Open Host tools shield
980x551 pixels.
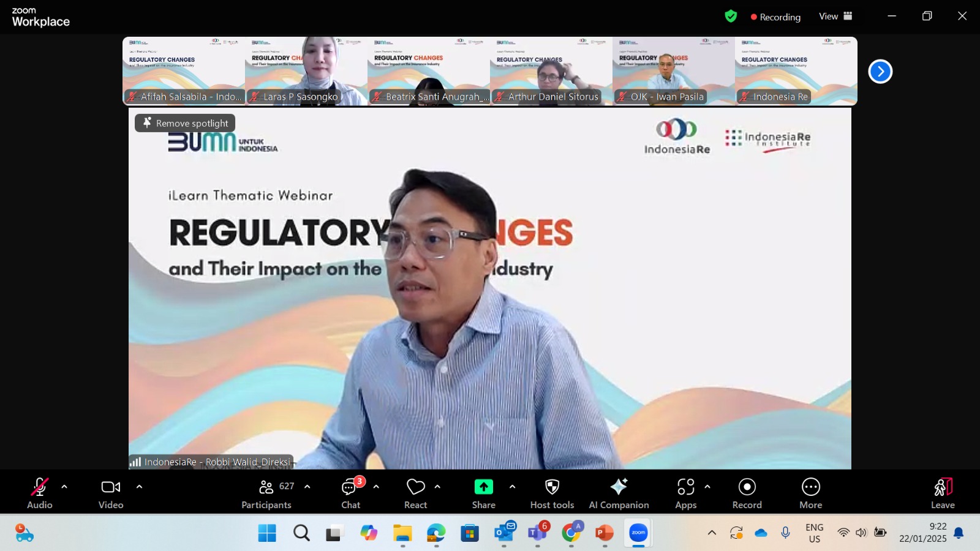(x=552, y=493)
